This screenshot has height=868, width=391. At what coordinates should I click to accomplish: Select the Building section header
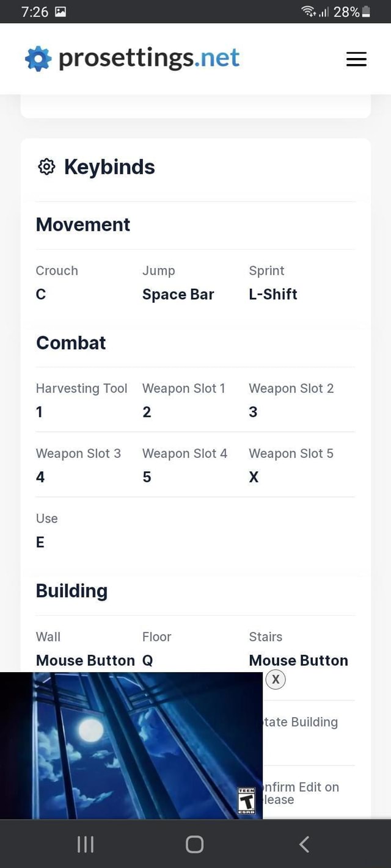(71, 590)
